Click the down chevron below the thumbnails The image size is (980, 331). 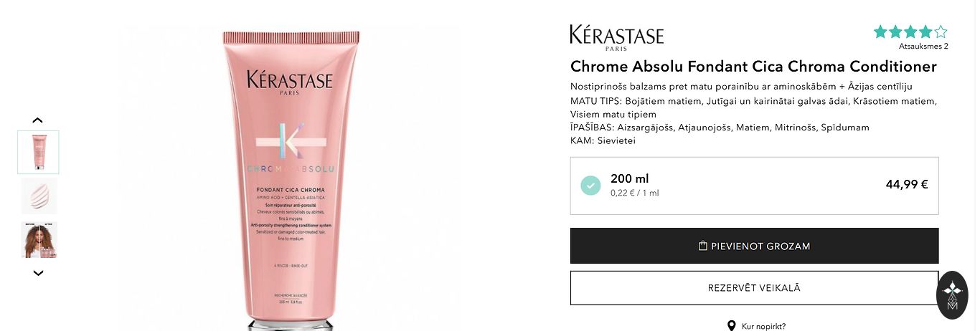[x=38, y=273]
